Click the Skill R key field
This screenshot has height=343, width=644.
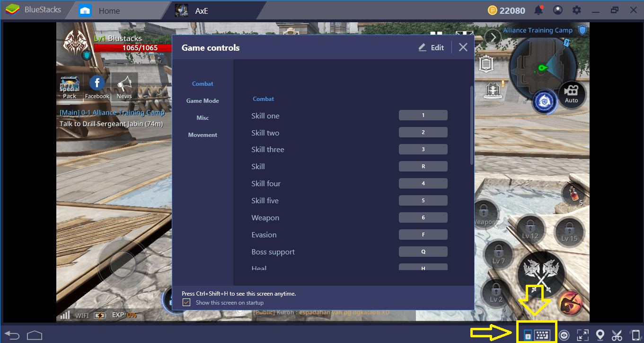[x=423, y=166]
